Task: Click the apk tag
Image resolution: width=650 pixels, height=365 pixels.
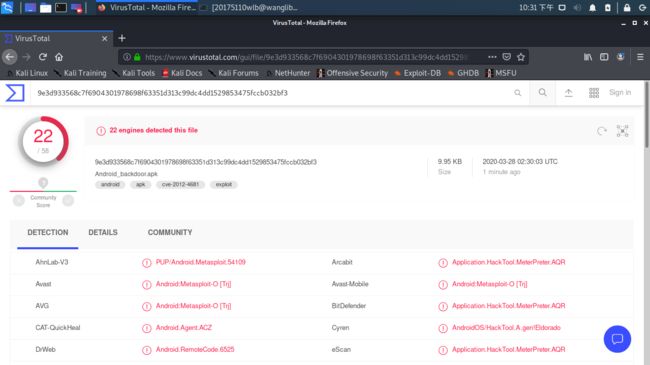Action: [x=141, y=184]
